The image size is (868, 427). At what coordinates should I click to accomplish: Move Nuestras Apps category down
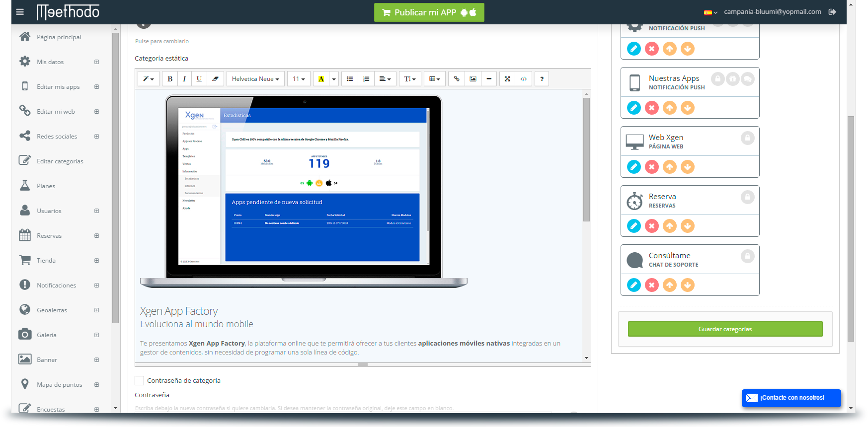point(688,108)
